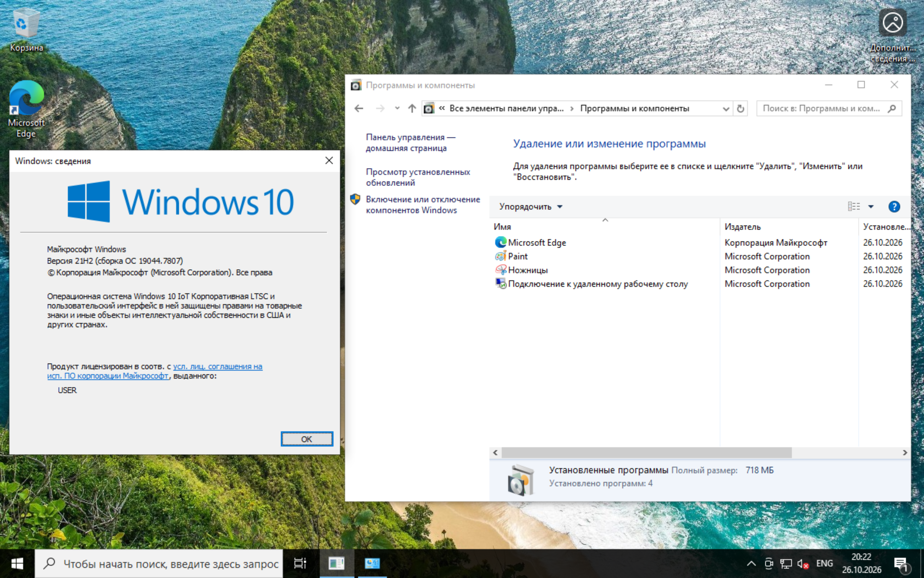Click the search magnifier in Programs window

point(892,108)
